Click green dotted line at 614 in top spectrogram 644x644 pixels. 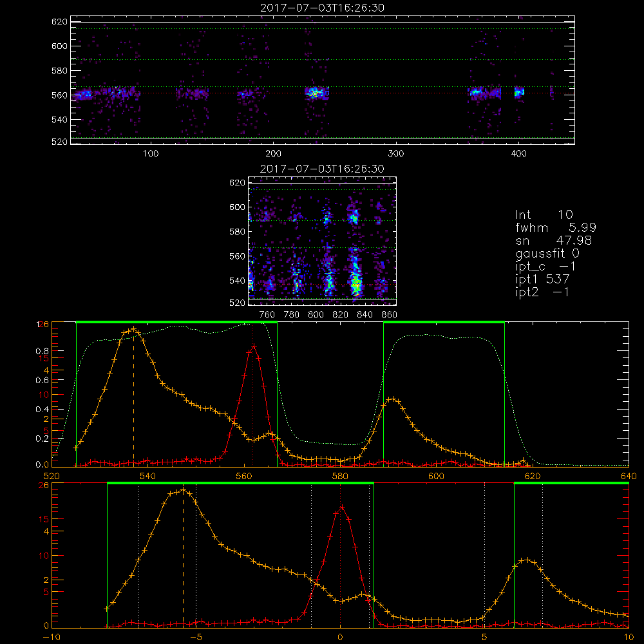(323, 29)
